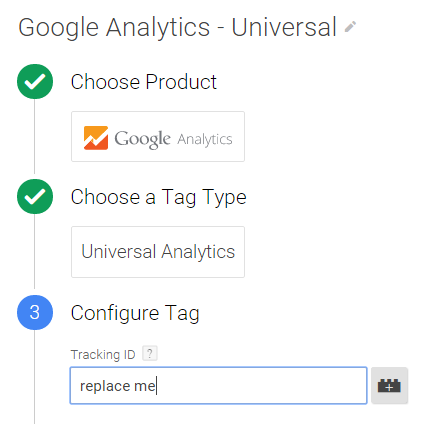Viewport: 434px width, 424px height.
Task: Select the Google Analytics product card
Action: pyautogui.click(x=158, y=137)
